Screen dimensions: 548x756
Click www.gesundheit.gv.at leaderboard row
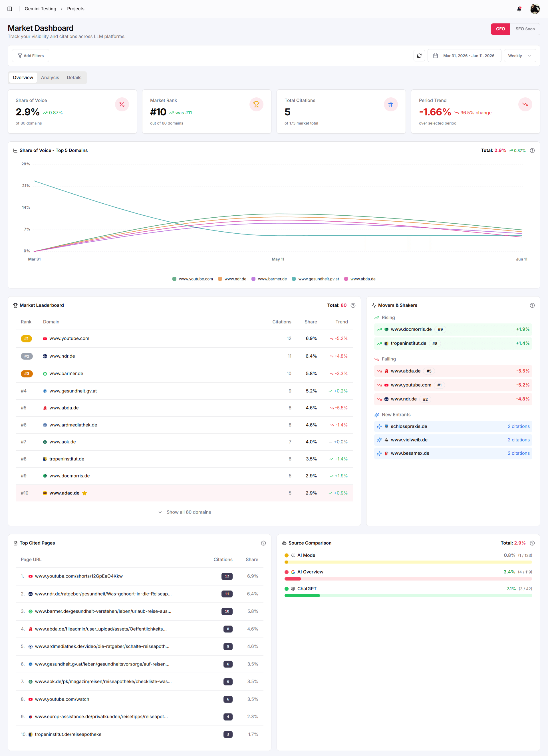[184, 391]
